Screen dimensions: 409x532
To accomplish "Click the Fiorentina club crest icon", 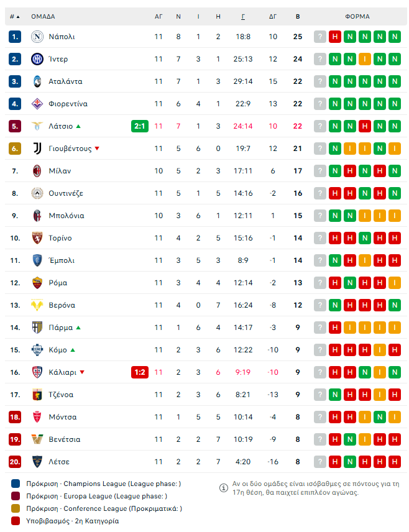I will tap(37, 104).
